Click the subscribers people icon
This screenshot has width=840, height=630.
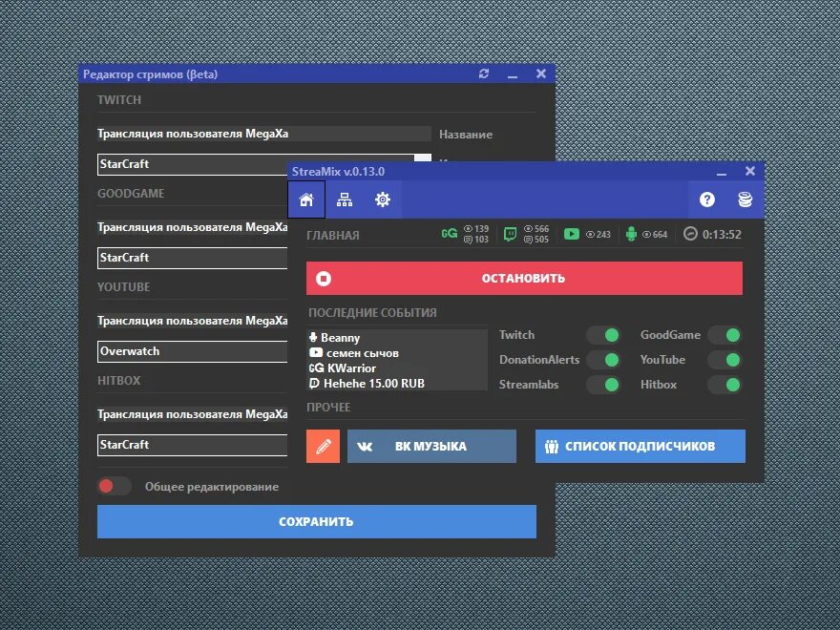coord(552,447)
